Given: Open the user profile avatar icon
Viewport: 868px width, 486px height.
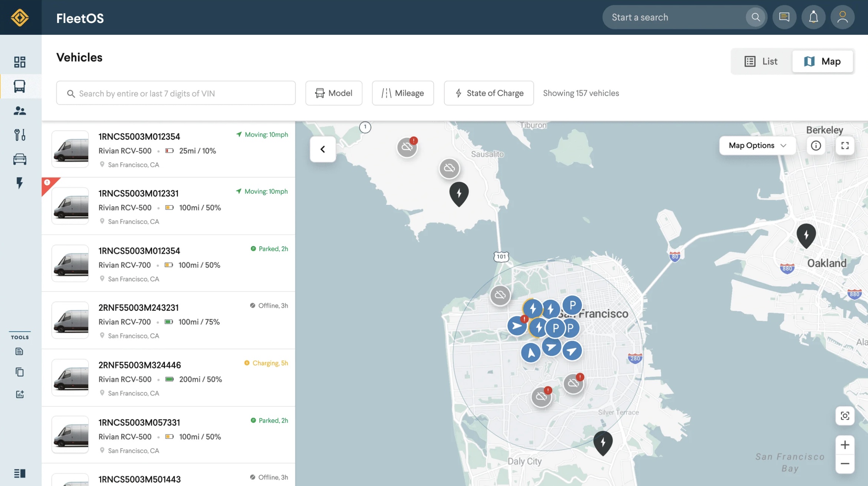Looking at the screenshot, I should tap(842, 17).
